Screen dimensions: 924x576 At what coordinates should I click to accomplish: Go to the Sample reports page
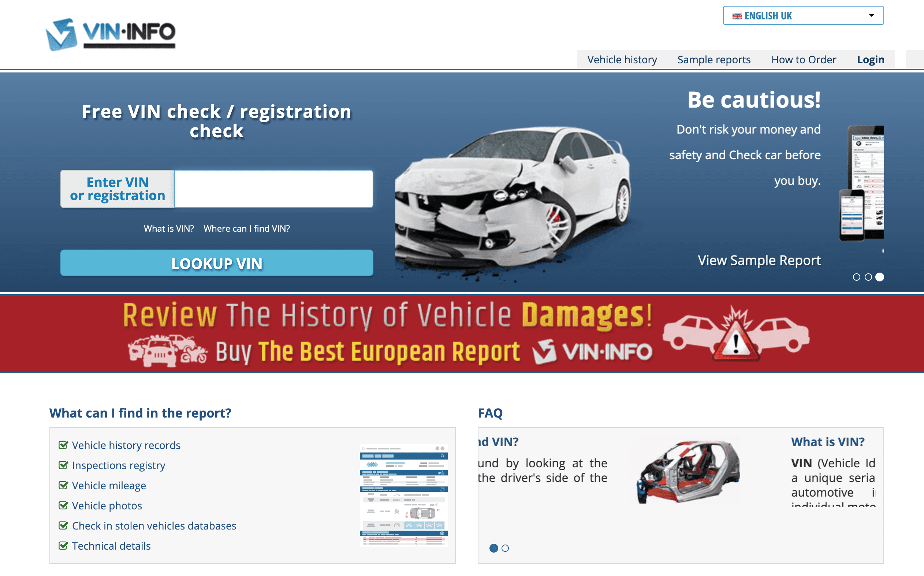pos(714,59)
